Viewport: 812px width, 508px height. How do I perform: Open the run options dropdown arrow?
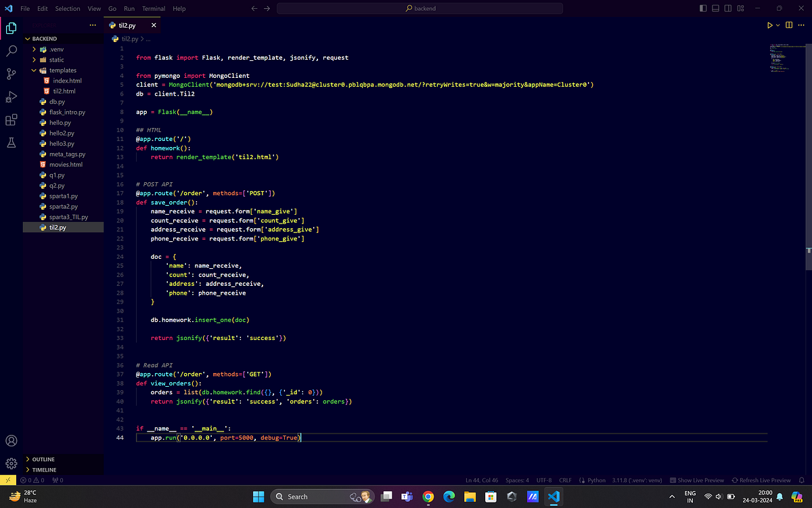coord(777,24)
